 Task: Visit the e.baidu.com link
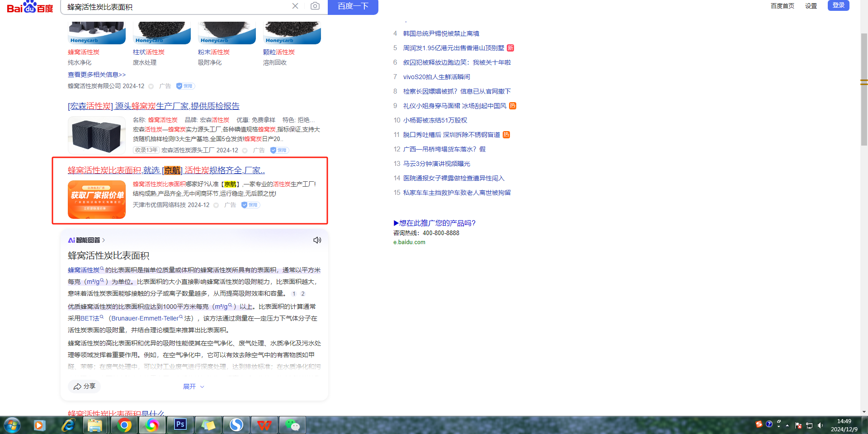[409, 242]
